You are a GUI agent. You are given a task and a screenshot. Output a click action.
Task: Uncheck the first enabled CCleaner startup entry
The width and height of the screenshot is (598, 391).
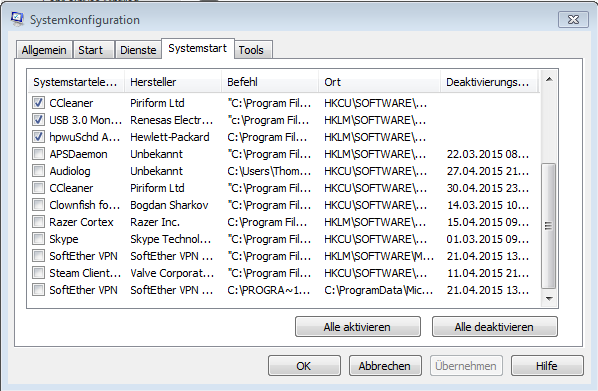click(x=38, y=103)
